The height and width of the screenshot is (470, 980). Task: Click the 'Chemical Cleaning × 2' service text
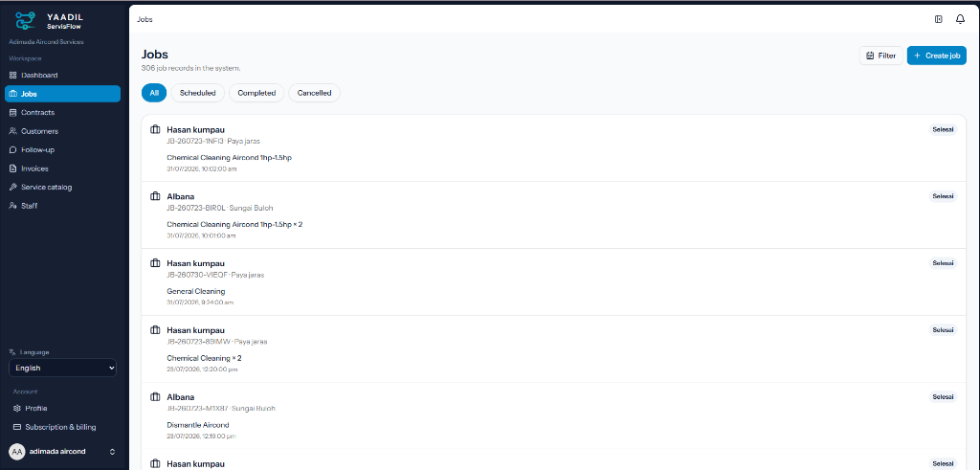coord(205,358)
